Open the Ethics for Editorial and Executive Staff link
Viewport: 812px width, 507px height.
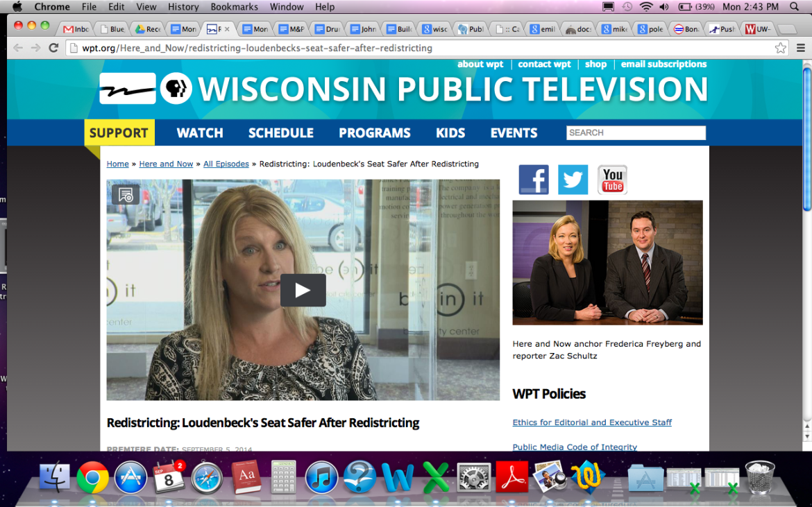tap(592, 422)
